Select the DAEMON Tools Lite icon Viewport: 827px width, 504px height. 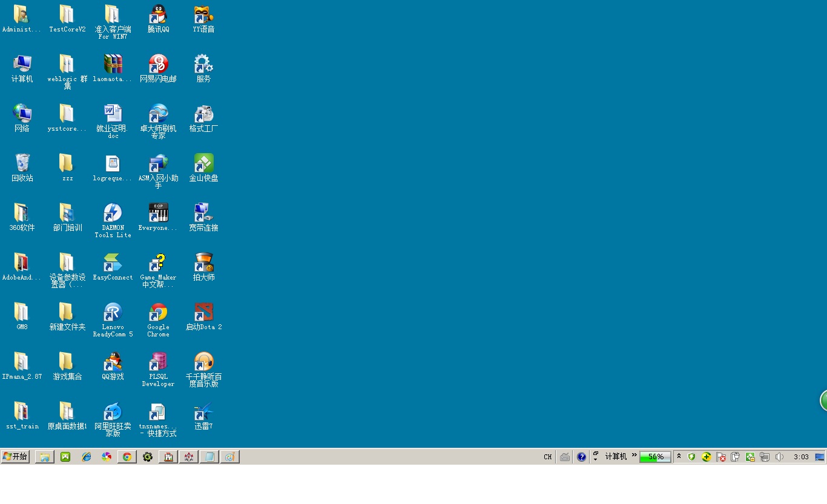pos(113,220)
